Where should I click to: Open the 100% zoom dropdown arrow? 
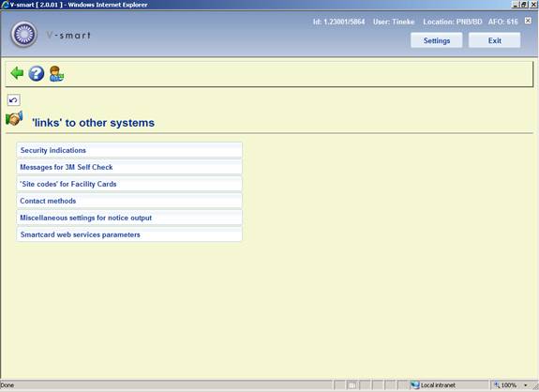[525, 385]
